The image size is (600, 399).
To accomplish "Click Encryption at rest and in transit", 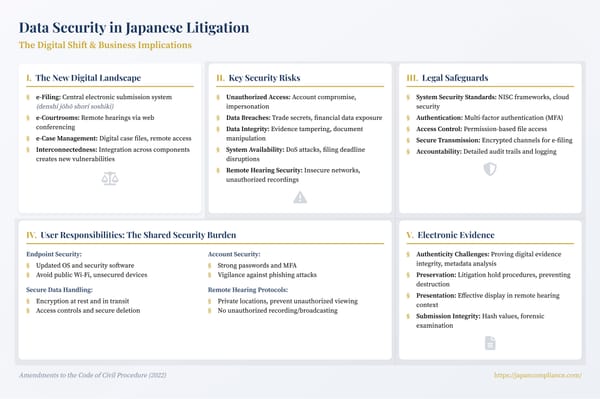I will point(82,301).
